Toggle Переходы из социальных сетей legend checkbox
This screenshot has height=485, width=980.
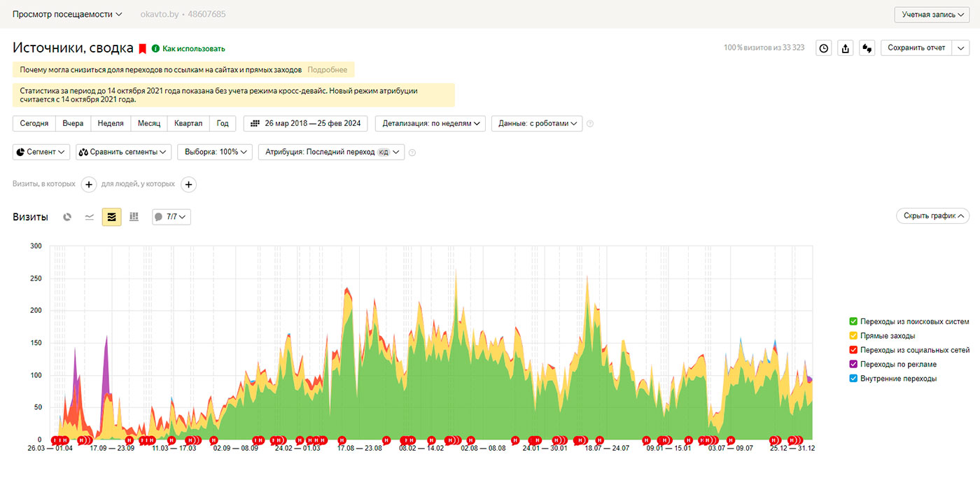tap(853, 350)
